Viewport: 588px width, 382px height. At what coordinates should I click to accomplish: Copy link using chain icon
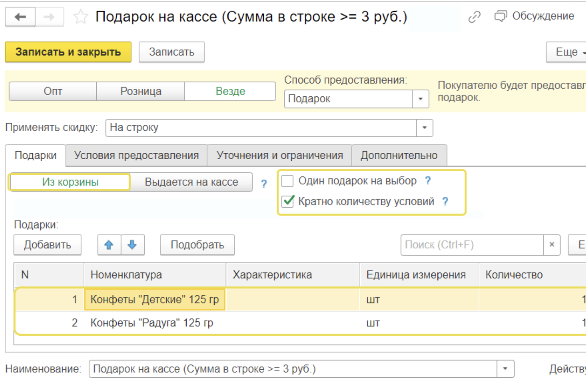[x=474, y=17]
